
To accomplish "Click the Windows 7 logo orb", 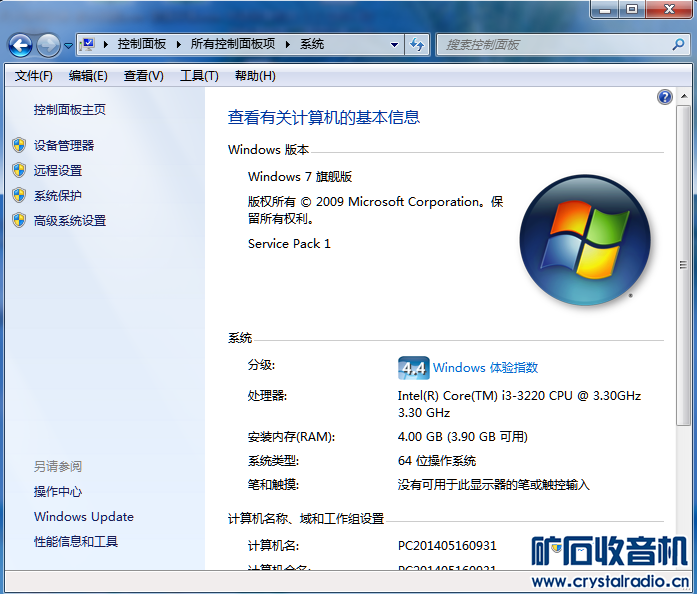I will [585, 240].
